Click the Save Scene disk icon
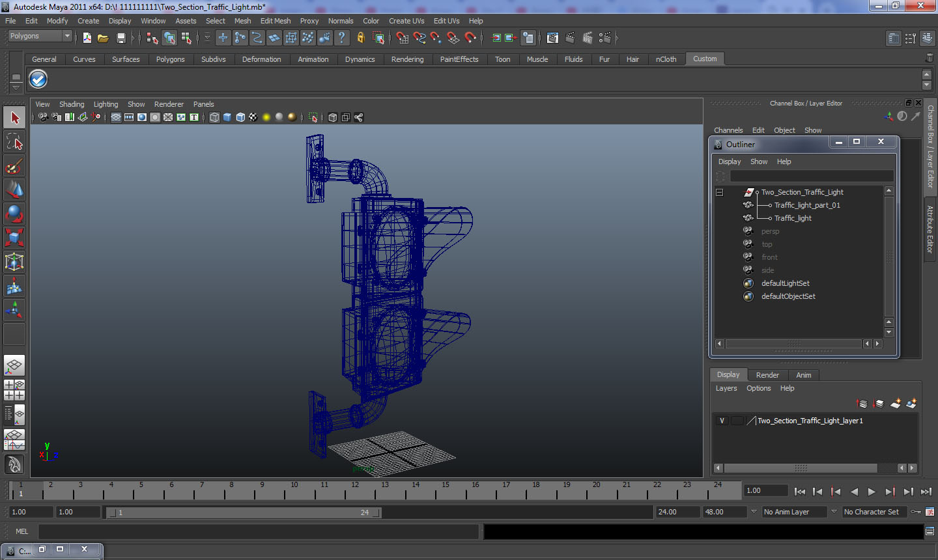 click(121, 38)
